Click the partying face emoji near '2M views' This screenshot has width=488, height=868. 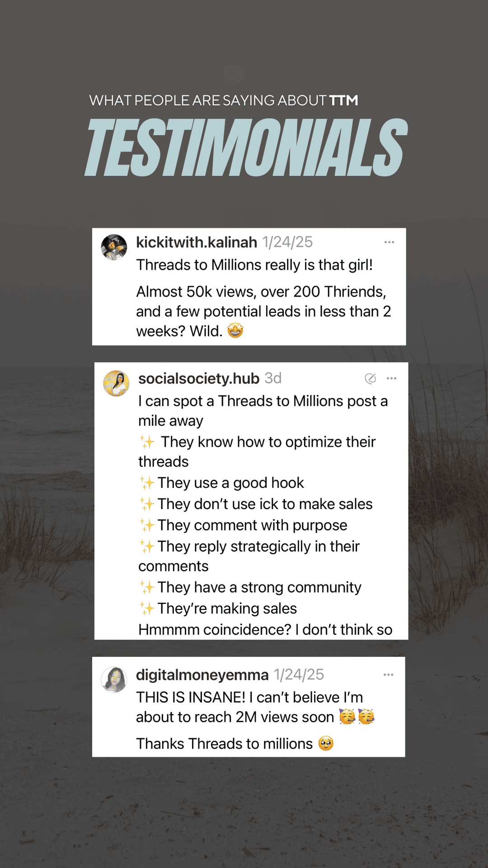tap(347, 717)
